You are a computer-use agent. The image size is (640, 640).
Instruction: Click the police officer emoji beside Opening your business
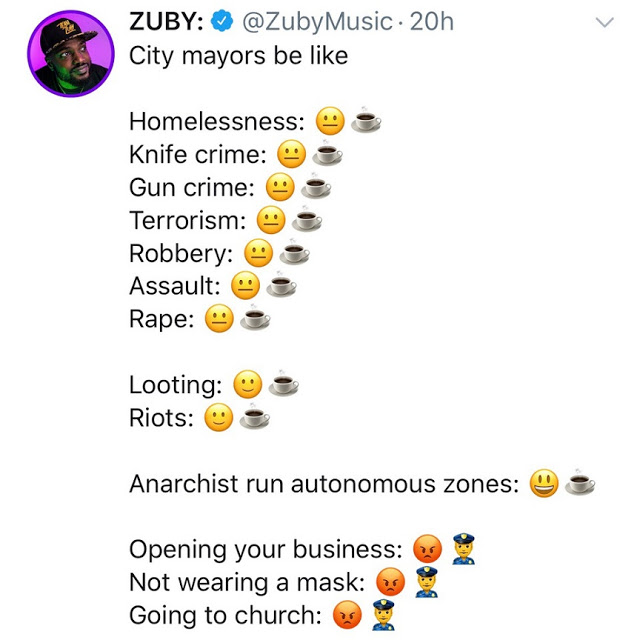point(462,548)
